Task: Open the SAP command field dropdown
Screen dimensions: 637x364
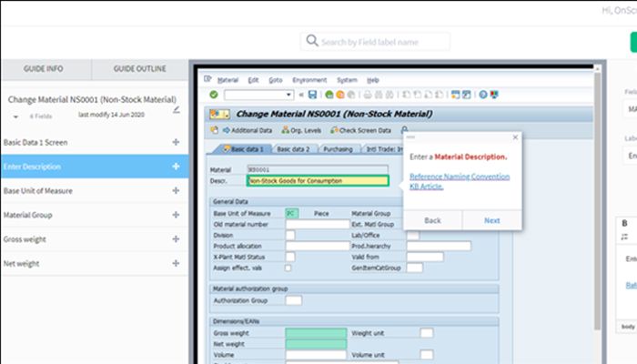Action: coord(289,94)
